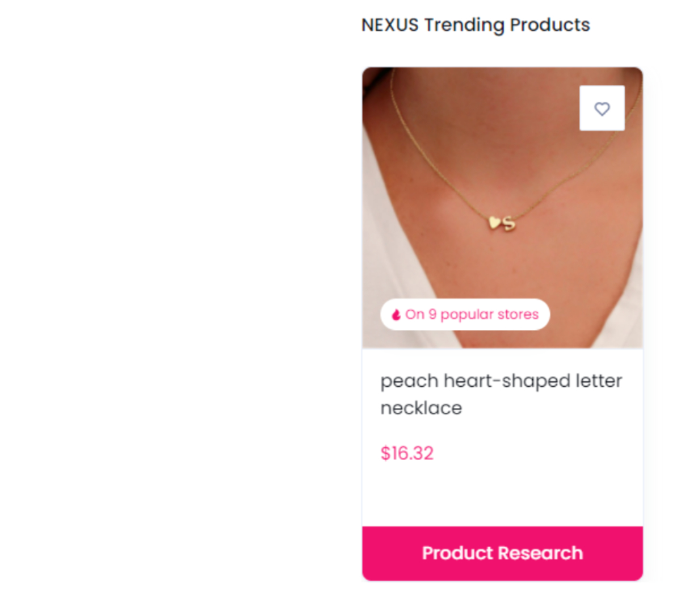Viewport: 681px width, 616px height.
Task: Click the $16.32 price
Action: (407, 453)
